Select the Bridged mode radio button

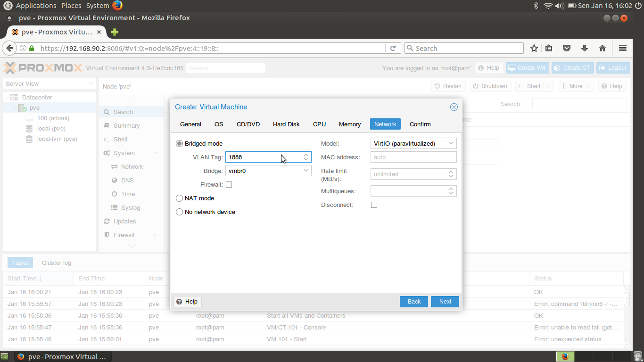coord(179,144)
